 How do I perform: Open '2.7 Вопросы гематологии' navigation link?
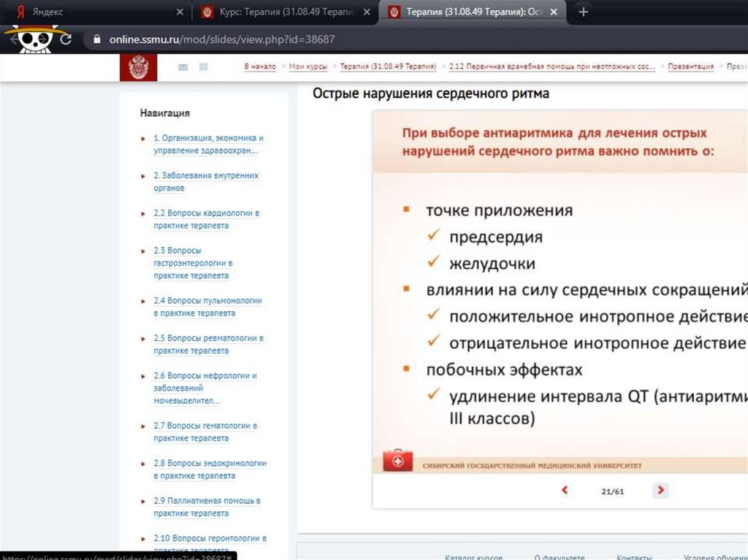coord(205,431)
